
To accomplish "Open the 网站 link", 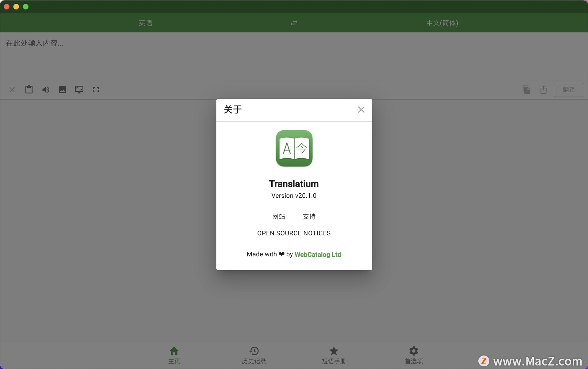I will pos(279,217).
